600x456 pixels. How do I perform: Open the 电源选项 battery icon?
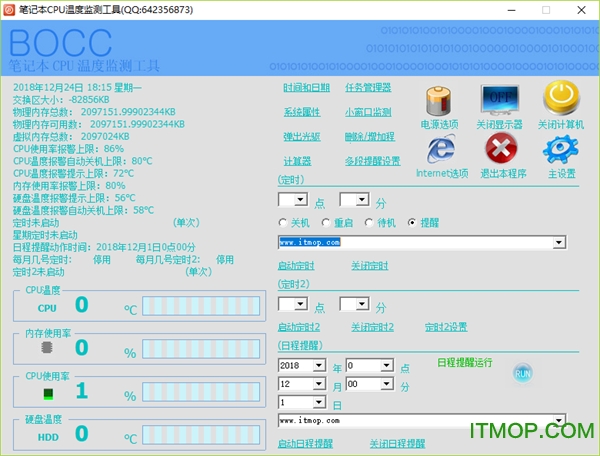point(439,101)
